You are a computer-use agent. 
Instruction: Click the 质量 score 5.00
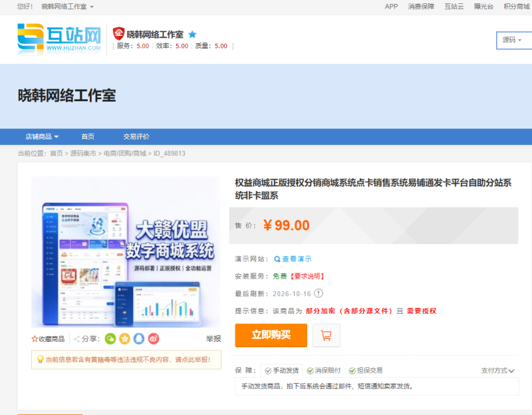[221, 46]
